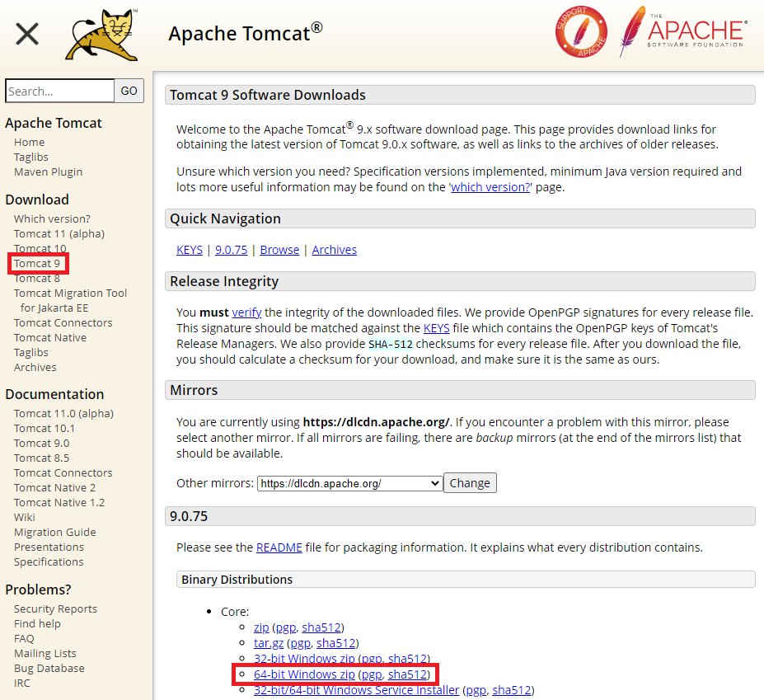Download 64-bit Windows zip
Image resolution: width=764 pixels, height=700 pixels.
304,674
